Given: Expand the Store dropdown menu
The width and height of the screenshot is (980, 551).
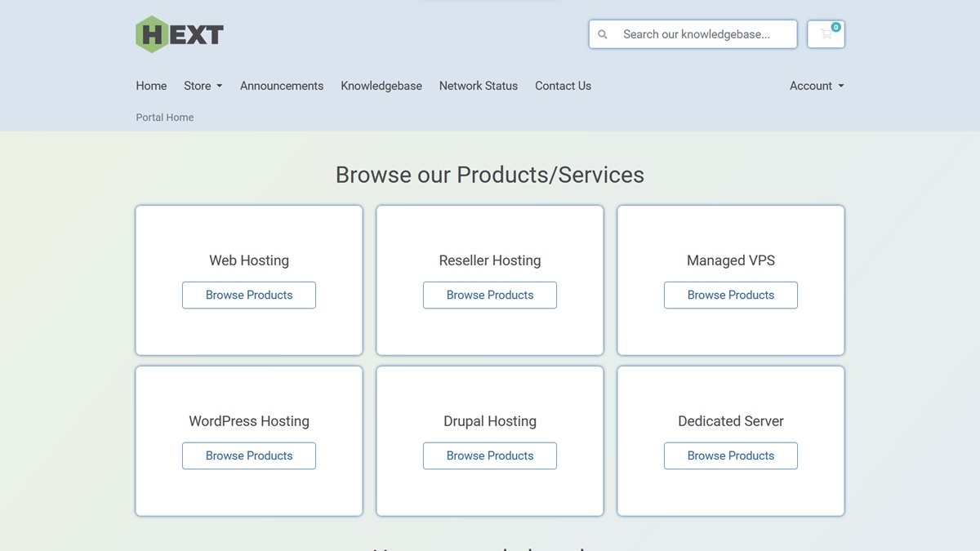Looking at the screenshot, I should click(203, 86).
